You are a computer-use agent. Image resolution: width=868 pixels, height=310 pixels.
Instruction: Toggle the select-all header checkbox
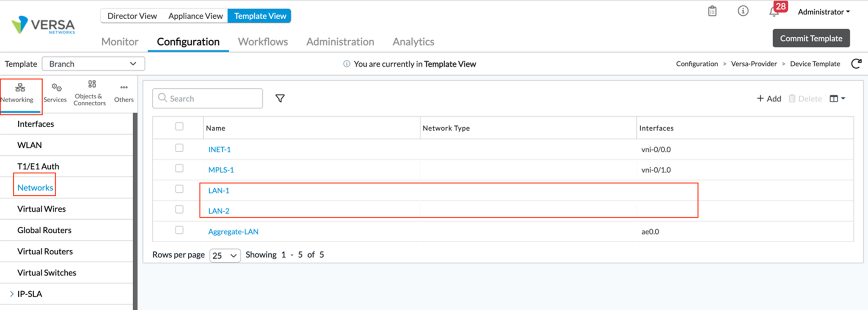pos(179,126)
